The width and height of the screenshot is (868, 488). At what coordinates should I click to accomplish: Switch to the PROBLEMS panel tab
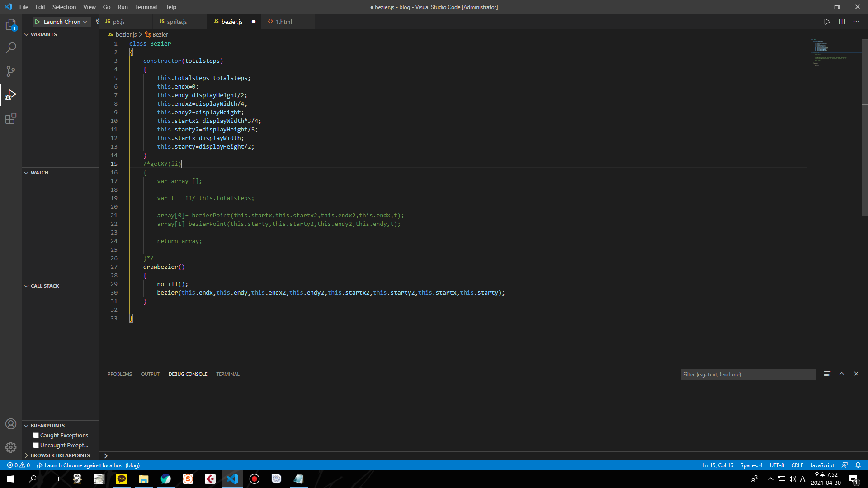(119, 374)
